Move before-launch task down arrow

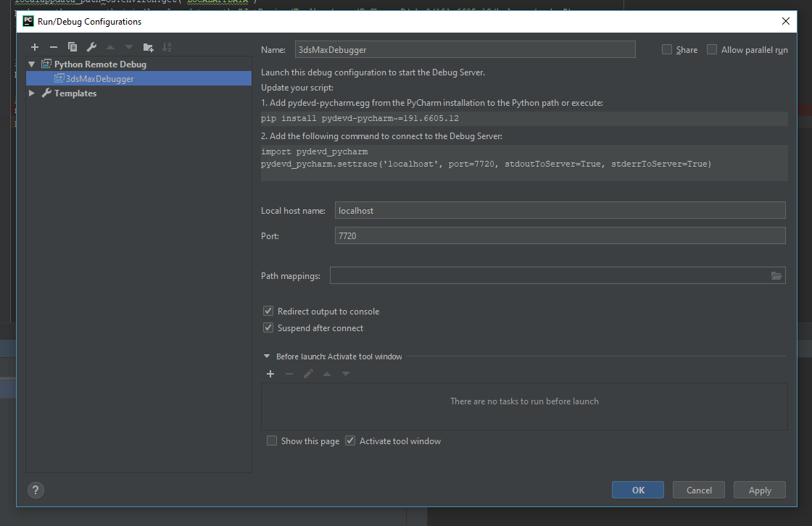pos(346,374)
